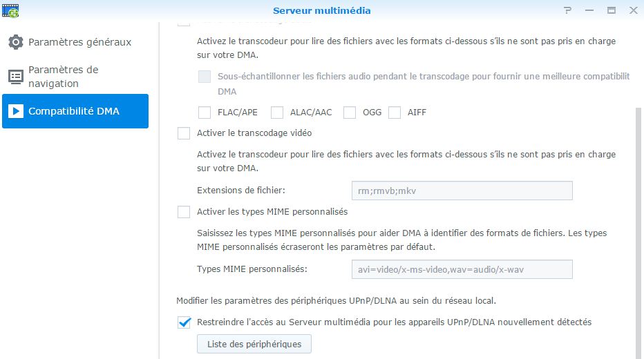
Task: Click the Extensions de fichier input field
Action: (x=462, y=191)
